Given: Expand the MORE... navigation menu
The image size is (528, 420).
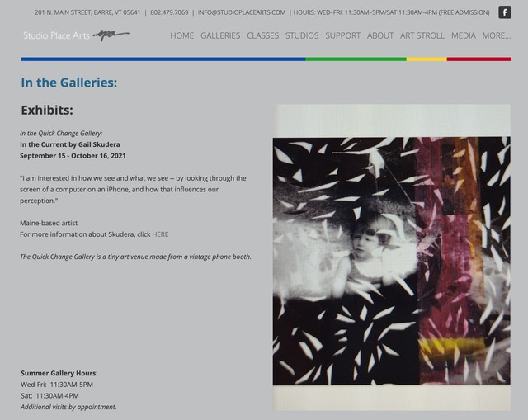Looking at the screenshot, I should point(497,35).
